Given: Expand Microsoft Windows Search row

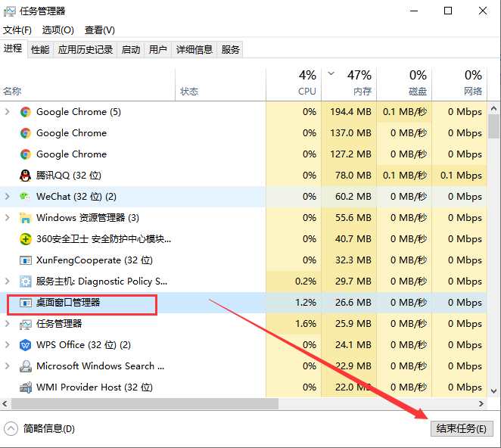Looking at the screenshot, I should pyautogui.click(x=8, y=366).
